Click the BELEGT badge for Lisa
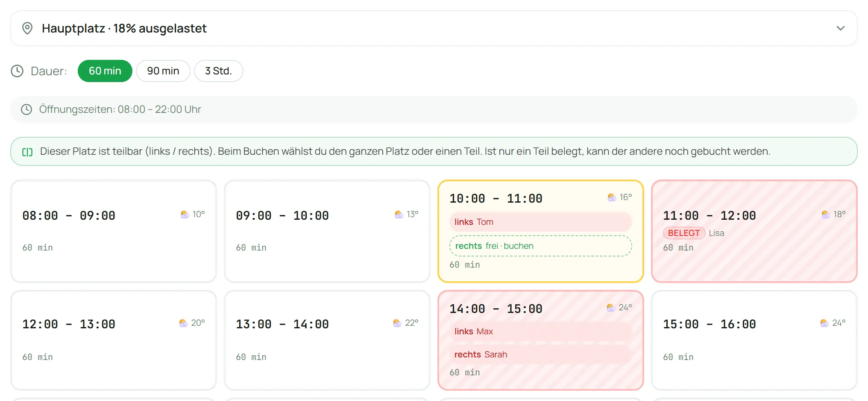This screenshot has height=401, width=868. 684,233
